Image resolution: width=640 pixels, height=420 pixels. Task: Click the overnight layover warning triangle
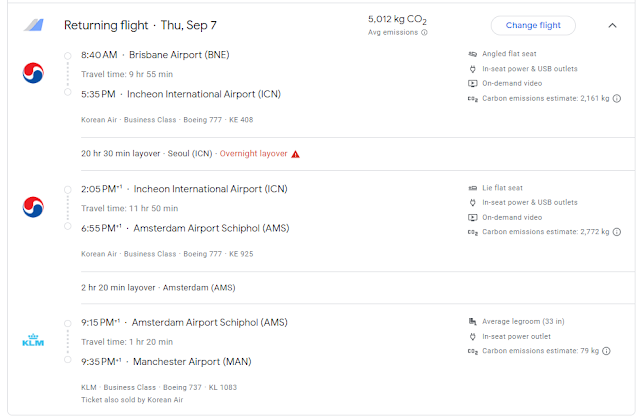295,154
